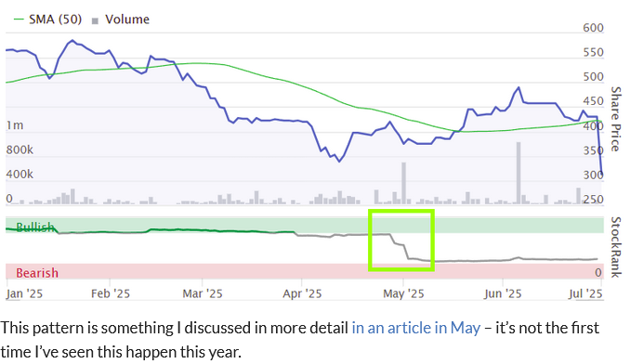Click the Bearish zone label
630x364 pixels.
click(x=37, y=273)
